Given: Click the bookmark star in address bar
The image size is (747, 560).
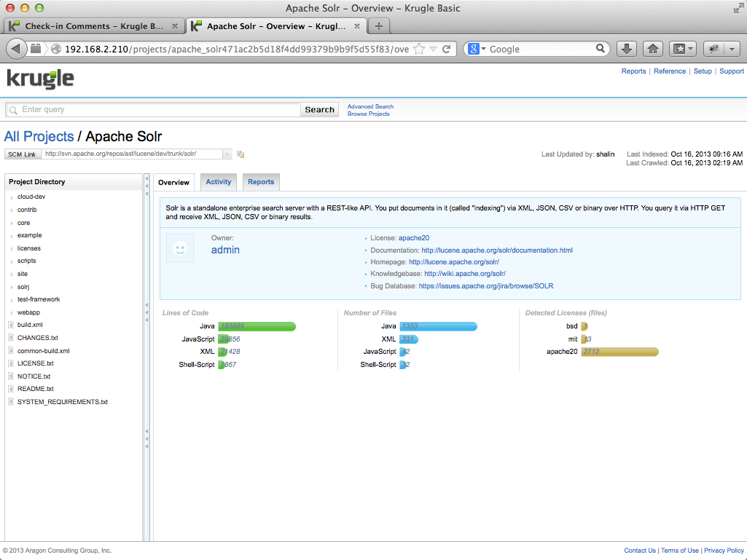Looking at the screenshot, I should coord(419,49).
